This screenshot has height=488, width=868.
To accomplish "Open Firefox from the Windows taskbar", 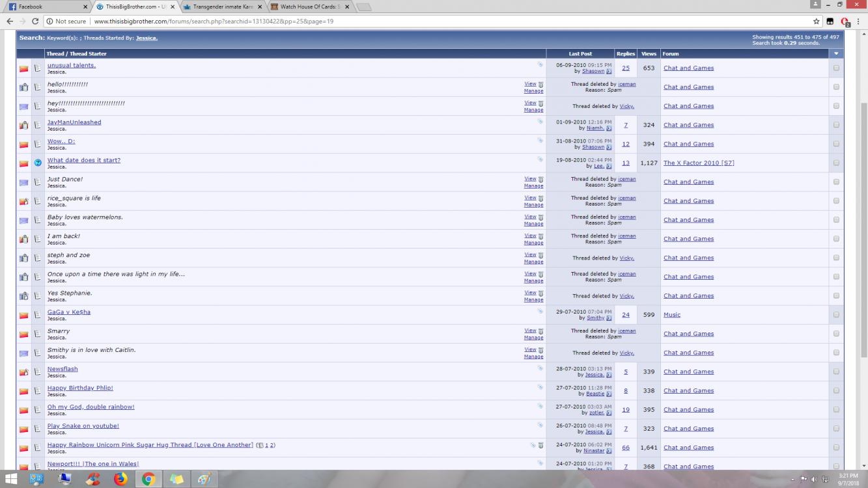I will [120, 480].
